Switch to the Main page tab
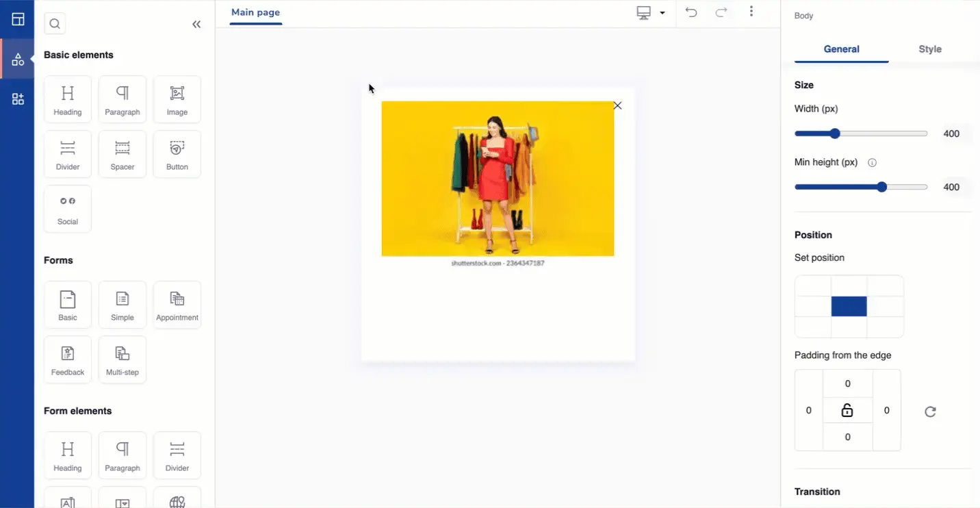Screen dimensions: 980x508 255,12
